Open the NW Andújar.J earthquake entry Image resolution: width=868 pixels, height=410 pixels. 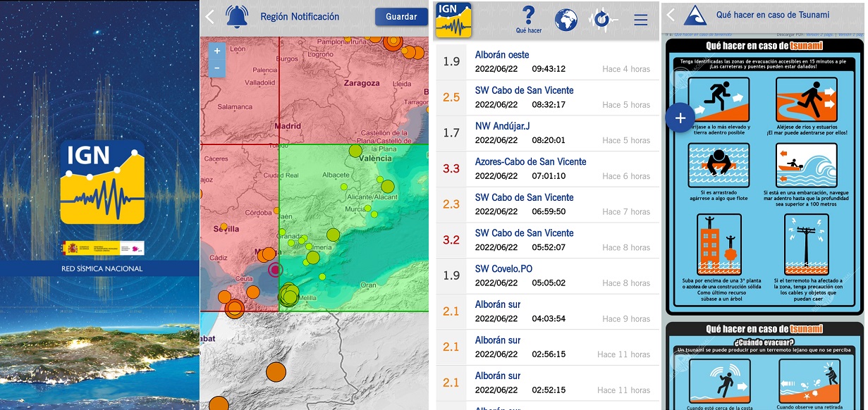(548, 133)
